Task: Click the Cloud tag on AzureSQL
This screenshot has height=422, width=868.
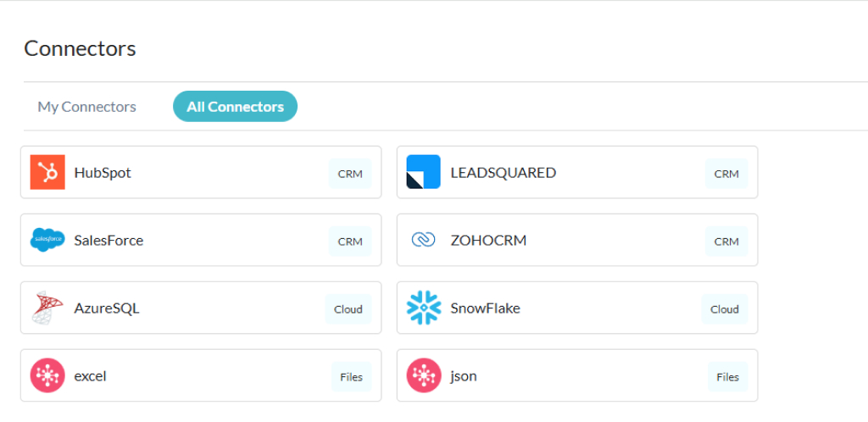Action: coord(348,309)
